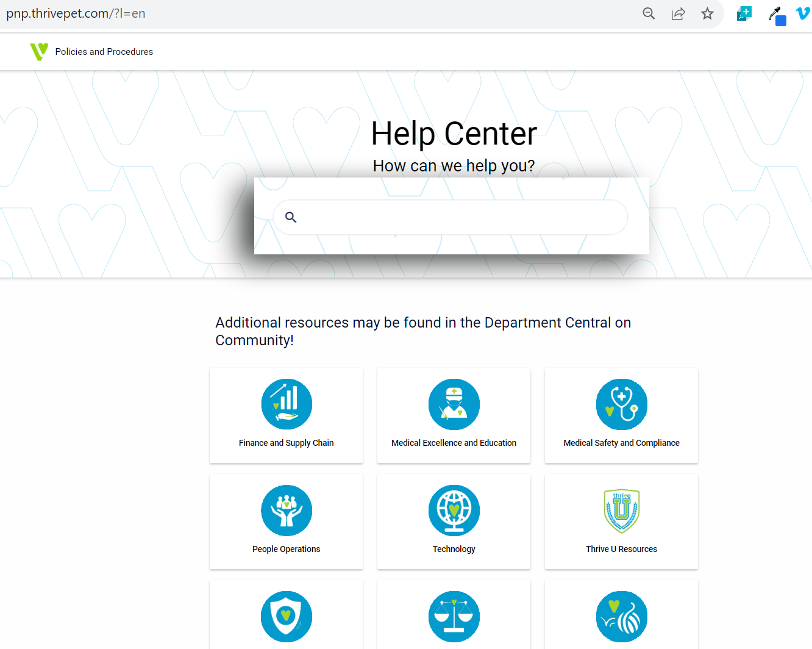The height and width of the screenshot is (649, 812).
Task: Click the address bar URL pnp.thrivepet.com
Action: click(76, 13)
